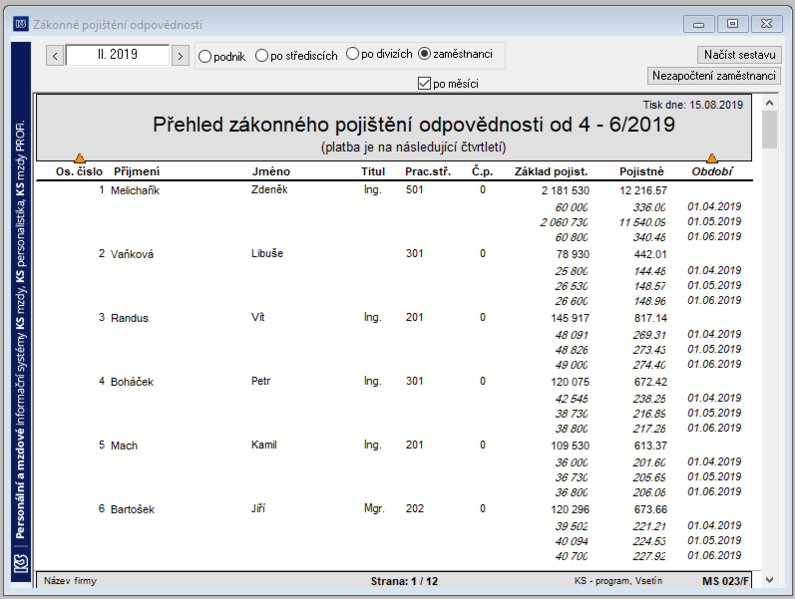Click the period field showing II. 2019
The height and width of the screenshot is (599, 795).
coord(117,55)
